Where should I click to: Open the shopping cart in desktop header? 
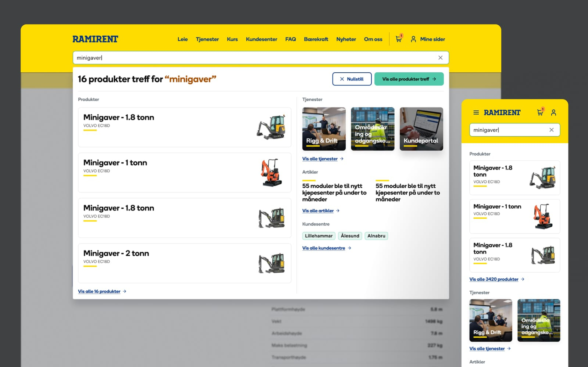click(399, 39)
